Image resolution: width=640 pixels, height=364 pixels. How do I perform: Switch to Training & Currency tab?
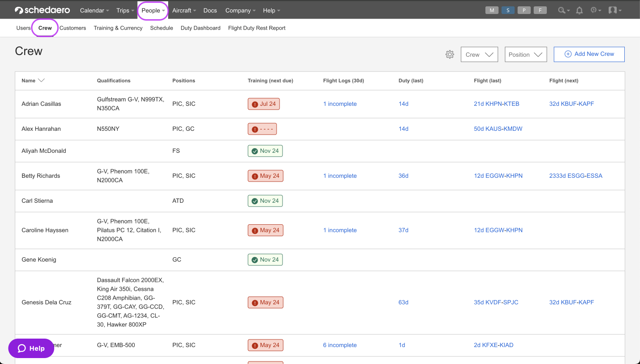(118, 28)
